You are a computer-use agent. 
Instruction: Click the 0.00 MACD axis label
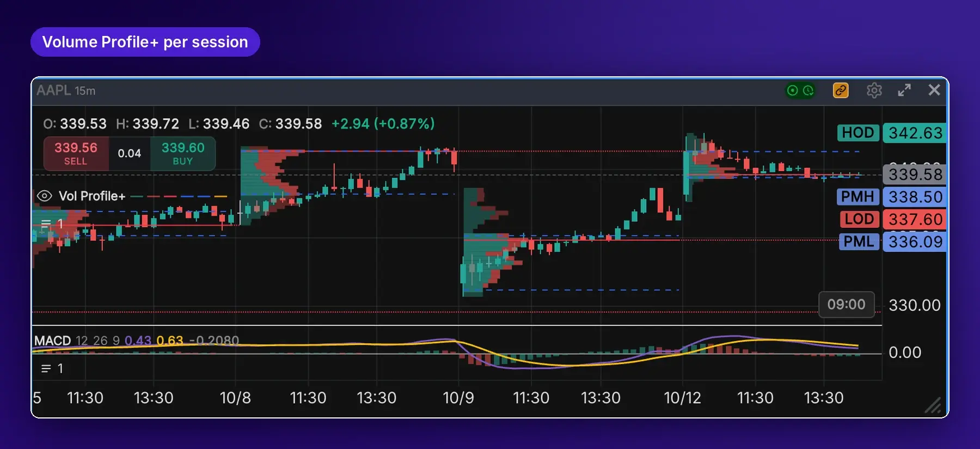coord(905,353)
